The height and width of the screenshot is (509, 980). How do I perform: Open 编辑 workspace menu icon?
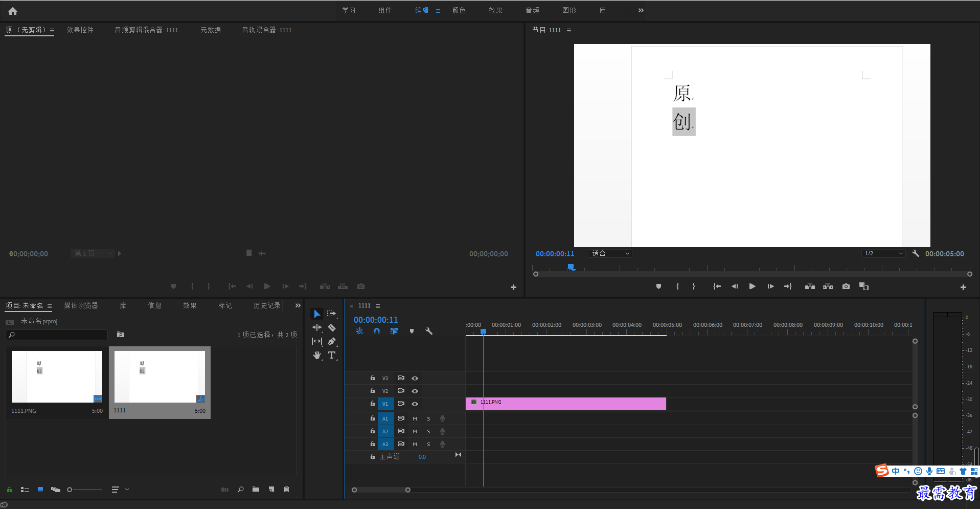pyautogui.click(x=438, y=11)
